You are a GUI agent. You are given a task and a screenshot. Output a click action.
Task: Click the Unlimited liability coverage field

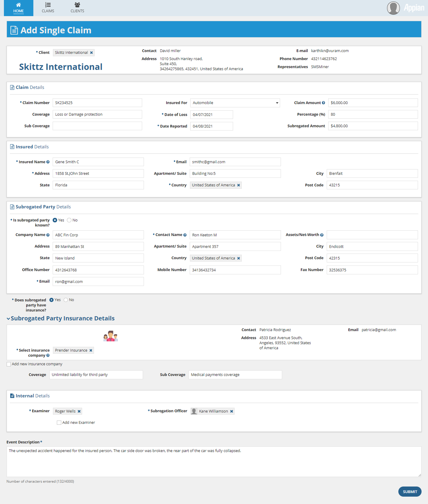[x=96, y=375]
